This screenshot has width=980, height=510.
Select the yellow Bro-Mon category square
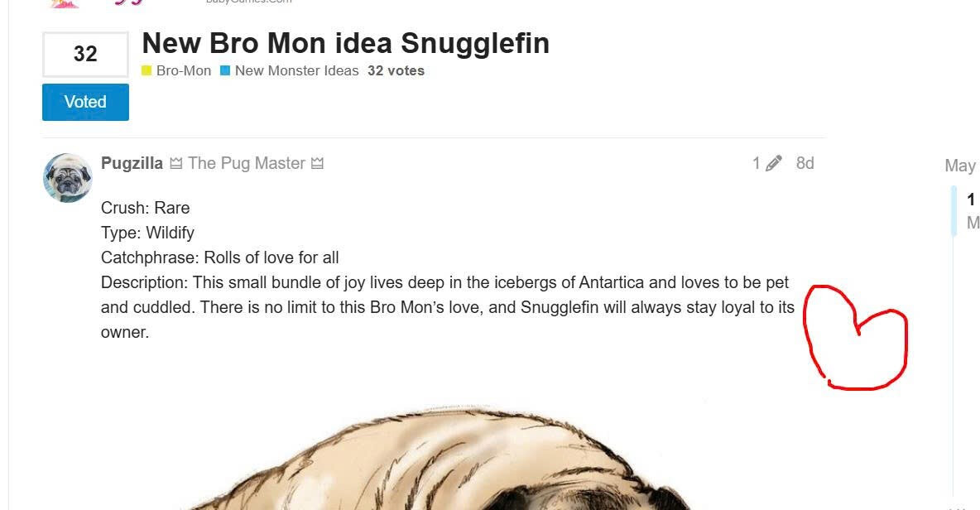click(147, 70)
